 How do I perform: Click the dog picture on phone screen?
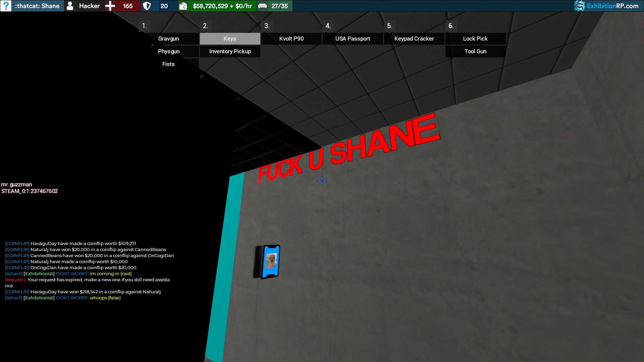(x=271, y=261)
